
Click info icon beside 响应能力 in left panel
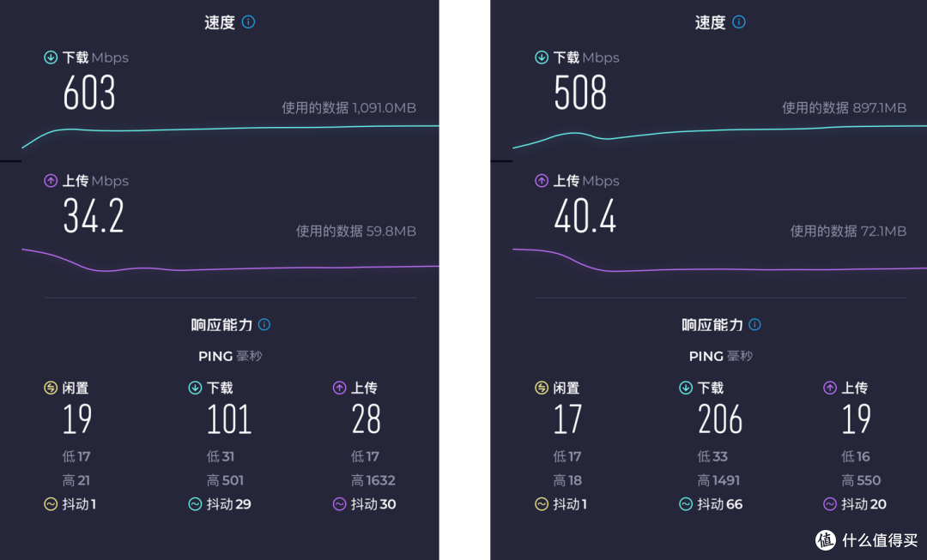(x=264, y=324)
